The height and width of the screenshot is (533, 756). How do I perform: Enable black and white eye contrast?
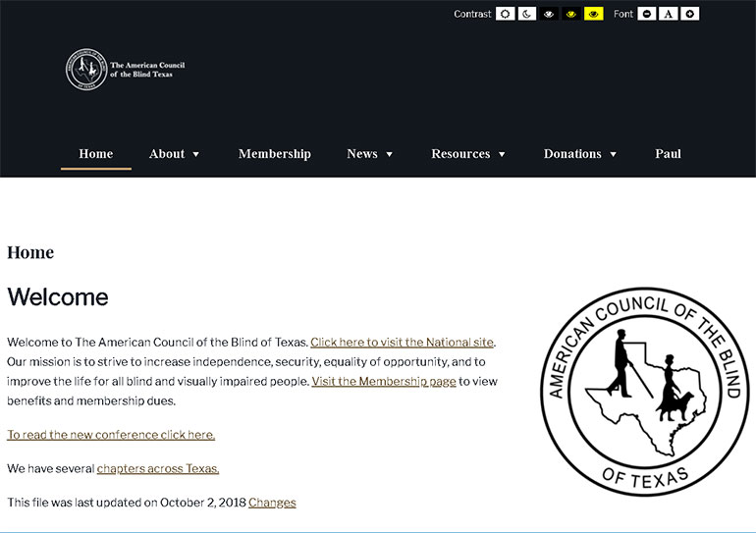(549, 14)
